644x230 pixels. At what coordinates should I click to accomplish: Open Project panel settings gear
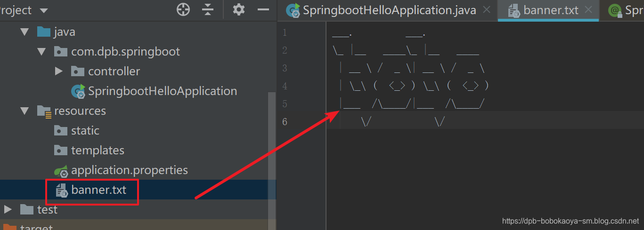[239, 9]
